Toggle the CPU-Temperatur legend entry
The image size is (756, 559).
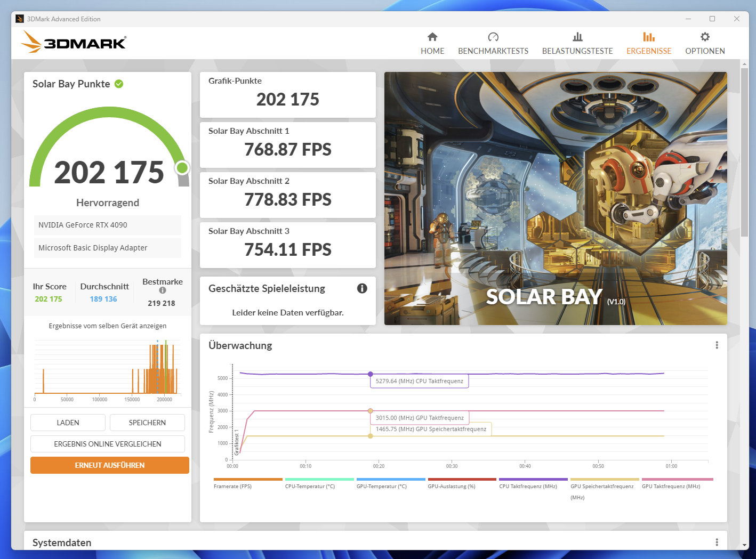(319, 483)
